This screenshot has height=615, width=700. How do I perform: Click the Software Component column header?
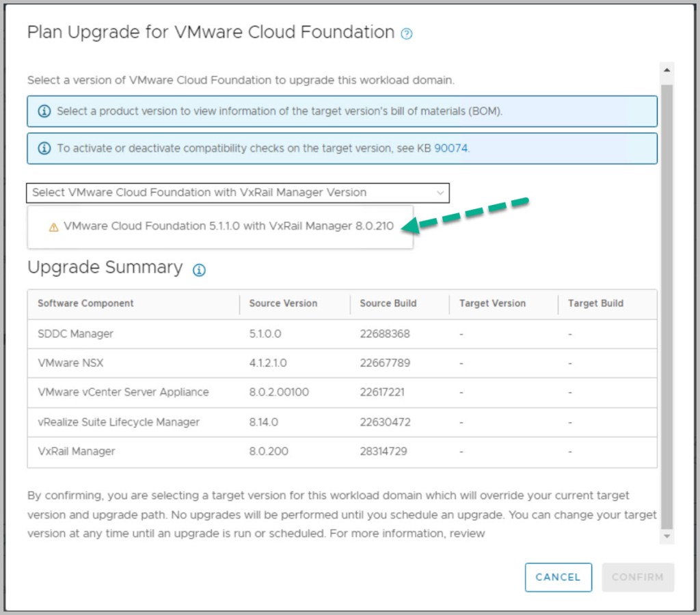click(86, 303)
